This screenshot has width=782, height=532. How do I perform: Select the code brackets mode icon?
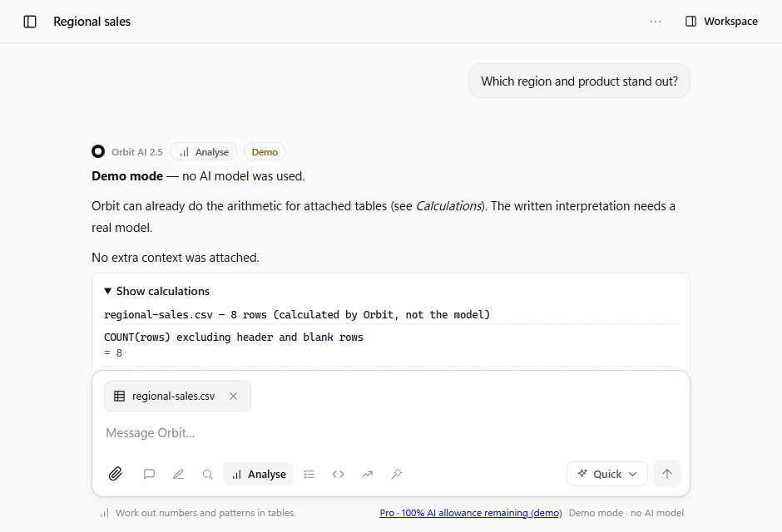point(338,474)
